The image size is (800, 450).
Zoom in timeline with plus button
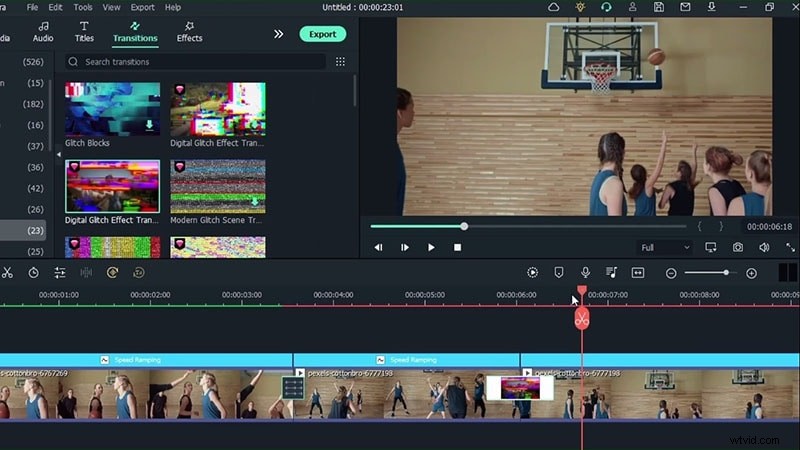(751, 273)
